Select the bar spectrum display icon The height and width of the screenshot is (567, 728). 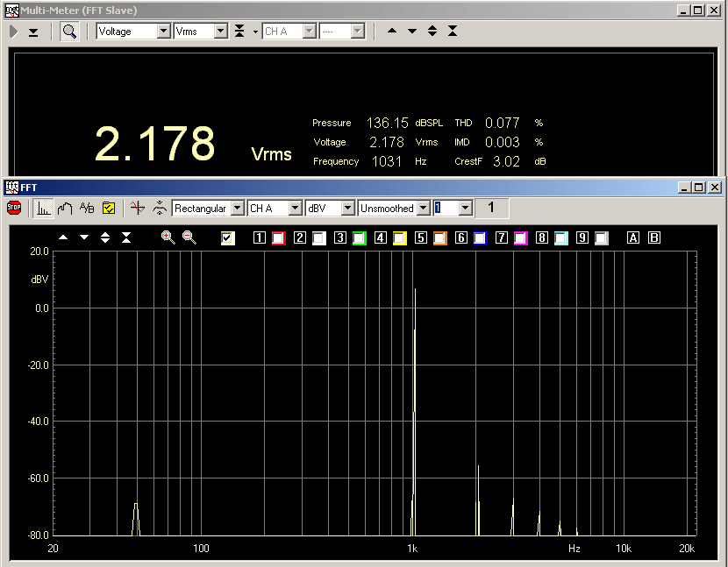42,209
